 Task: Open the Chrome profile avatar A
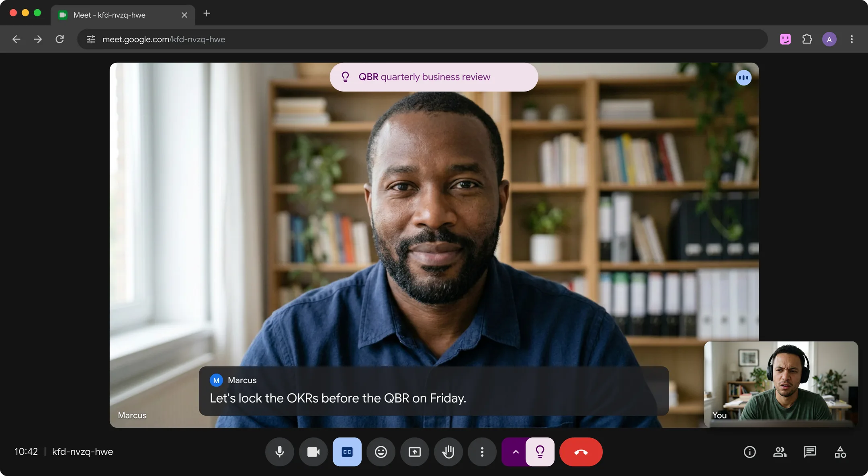(829, 39)
